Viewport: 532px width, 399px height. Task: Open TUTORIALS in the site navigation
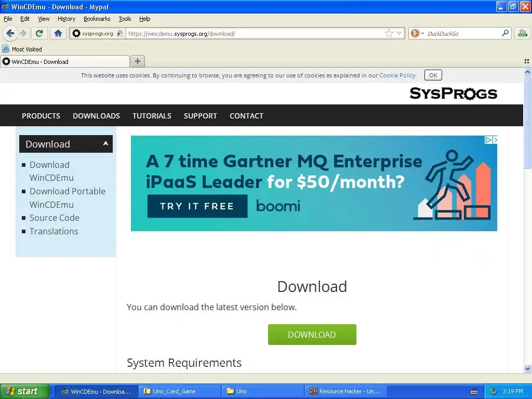click(x=152, y=116)
